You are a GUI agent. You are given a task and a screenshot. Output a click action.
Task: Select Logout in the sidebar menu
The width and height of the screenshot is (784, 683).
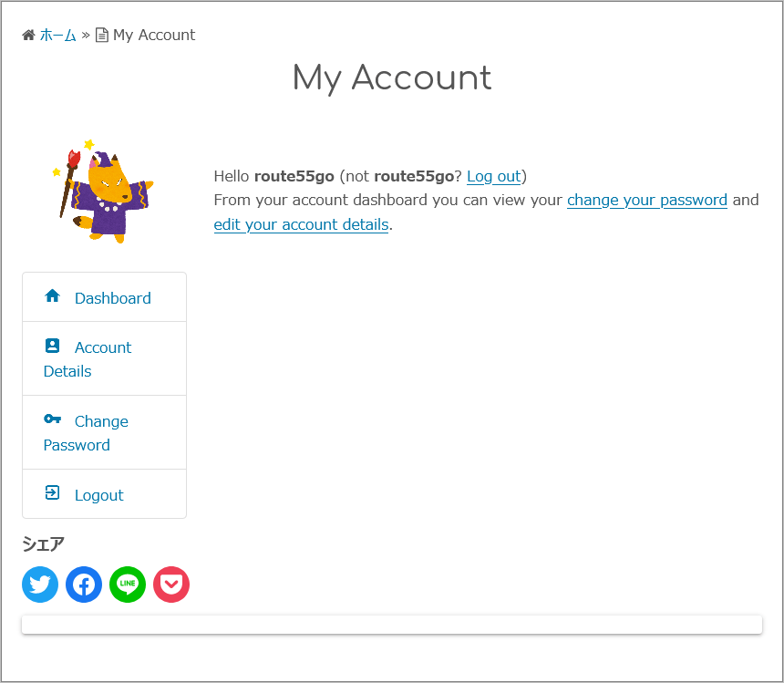(98, 495)
